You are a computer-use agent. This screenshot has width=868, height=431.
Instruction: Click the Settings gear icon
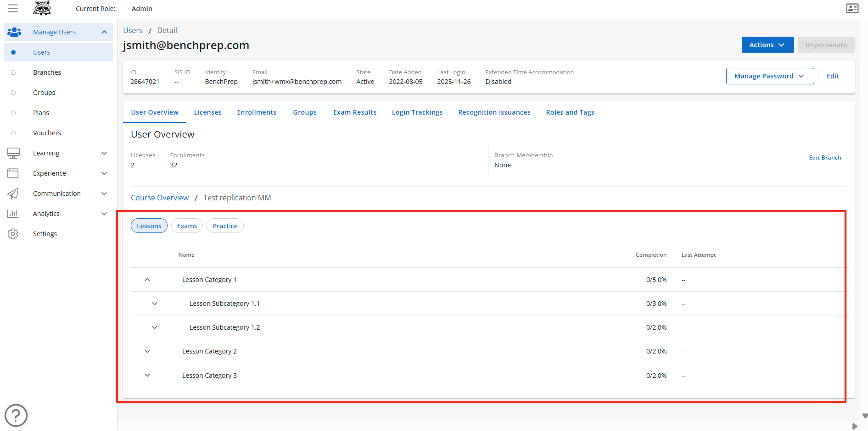tap(13, 234)
